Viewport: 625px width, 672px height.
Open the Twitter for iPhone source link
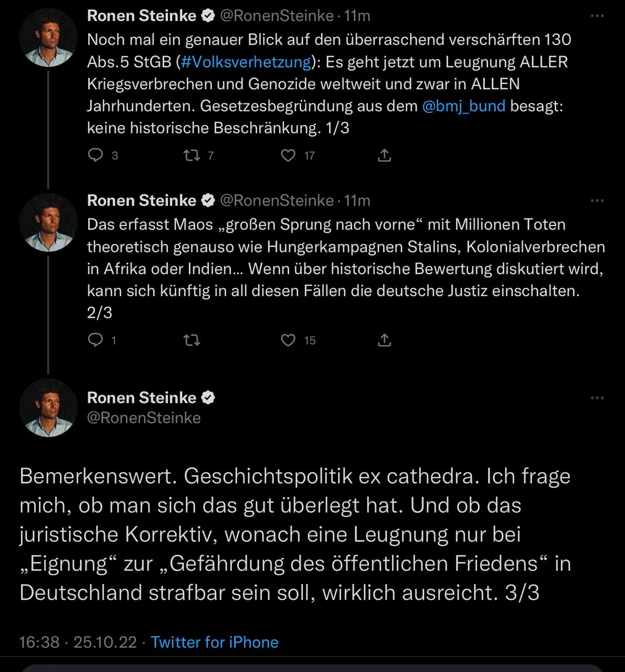[x=215, y=642]
